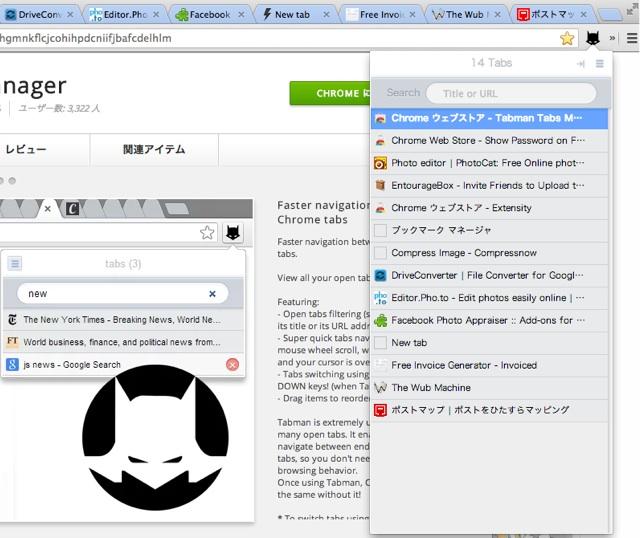Screen dimensions: 640x538
Task: Select New tab entry in Tabman list
Action: coord(489,343)
